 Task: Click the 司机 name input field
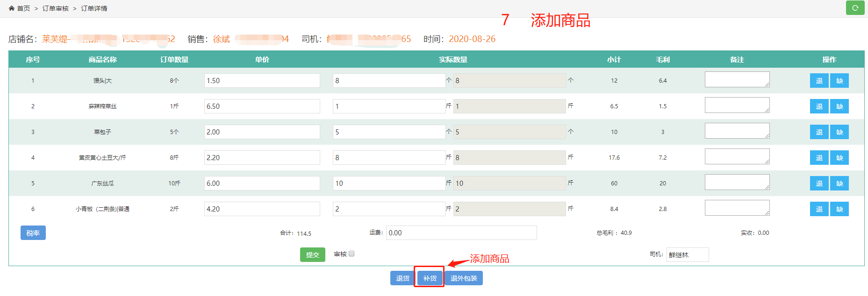point(687,255)
